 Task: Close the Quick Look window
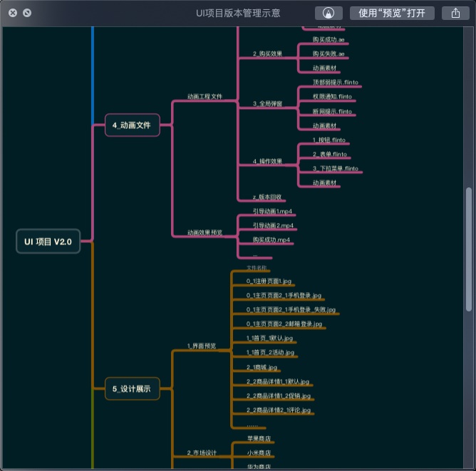12,13
